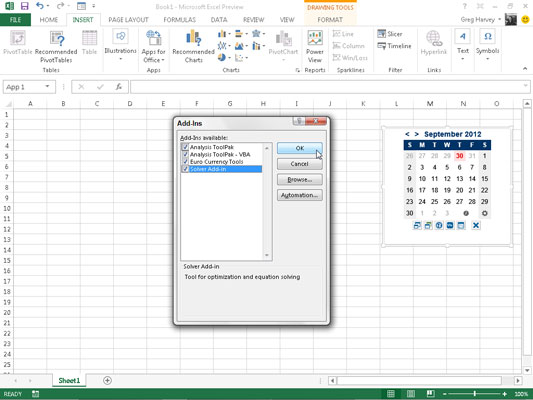Click the zoom in plus button
Screen dimensions: 533x400
pyautogui.click(x=504, y=394)
